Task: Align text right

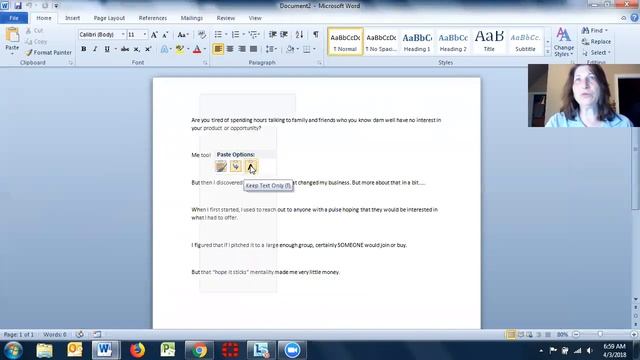Action: [242, 49]
